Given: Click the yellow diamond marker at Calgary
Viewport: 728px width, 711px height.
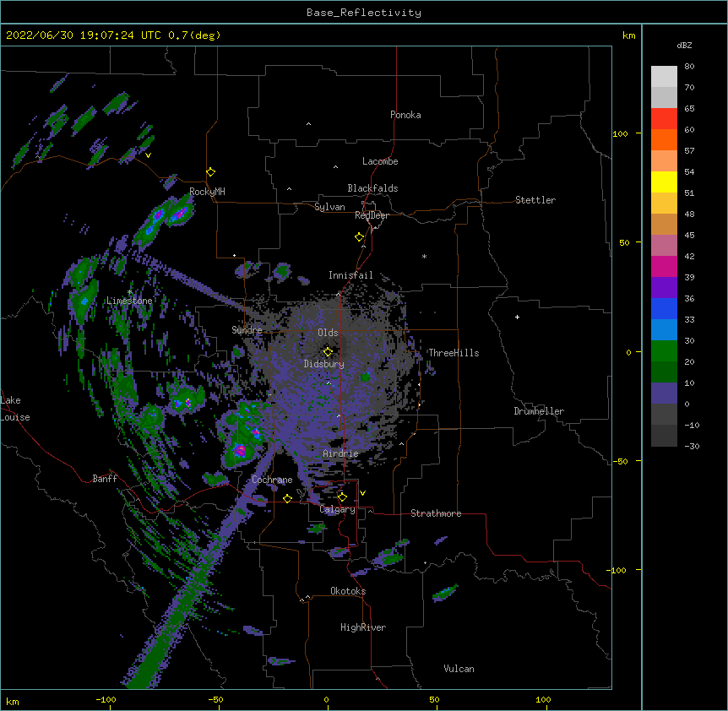Looking at the screenshot, I should [x=342, y=497].
